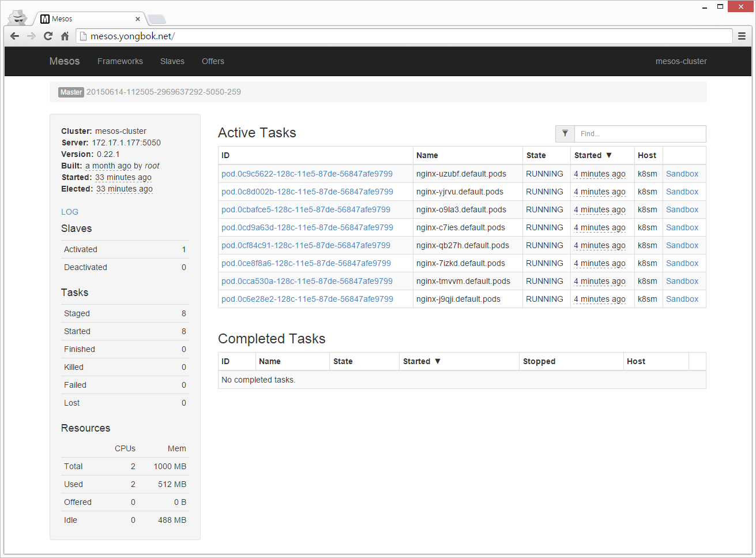Open the Offers page
Screen dimensions: 756x558
pos(213,61)
